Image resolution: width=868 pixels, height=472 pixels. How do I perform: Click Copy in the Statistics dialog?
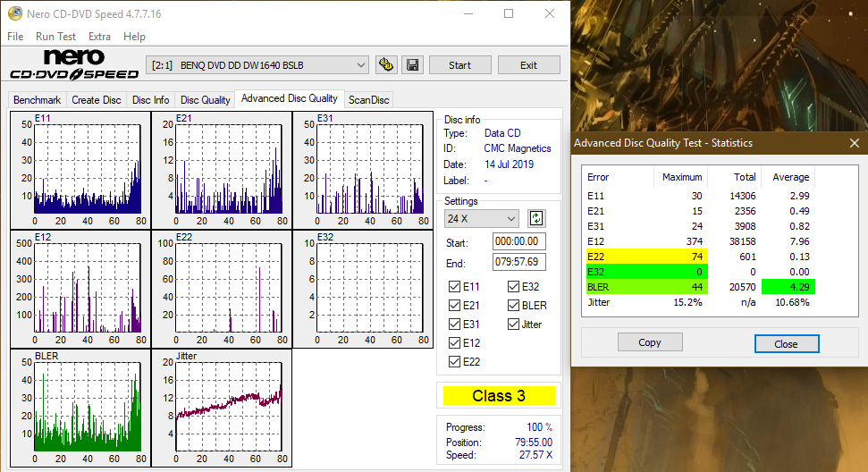(x=650, y=342)
